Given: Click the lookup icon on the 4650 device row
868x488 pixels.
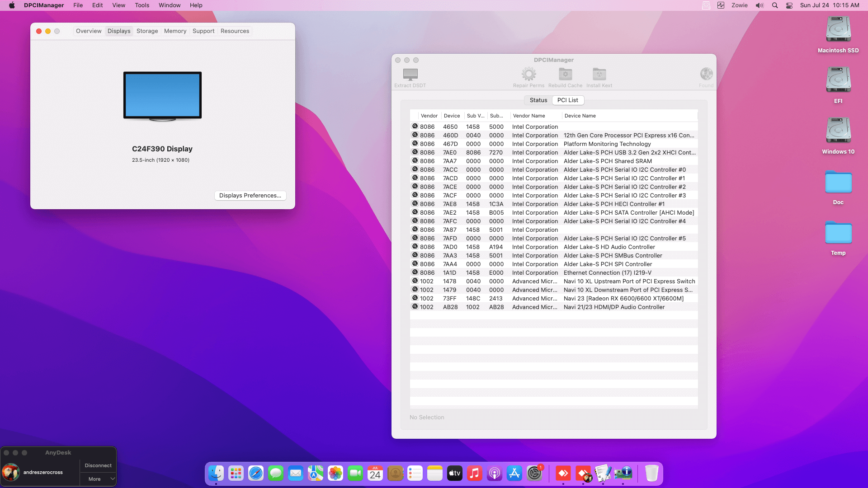Looking at the screenshot, I should [x=415, y=127].
